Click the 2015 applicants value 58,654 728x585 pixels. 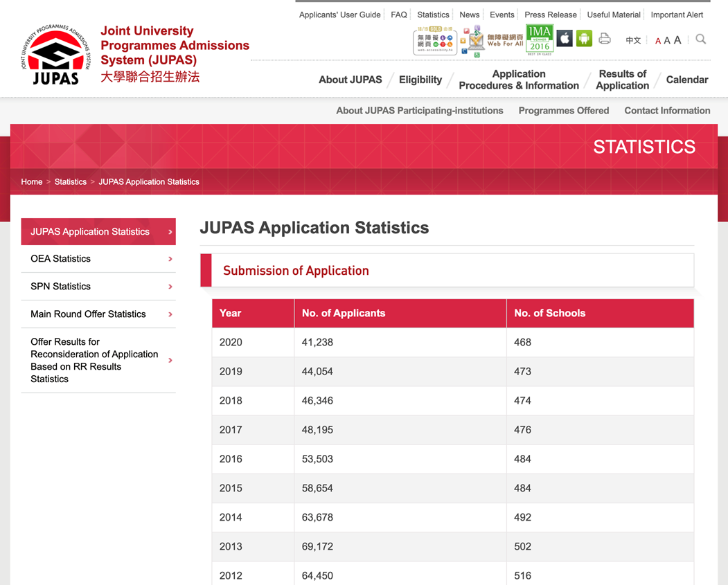(317, 489)
